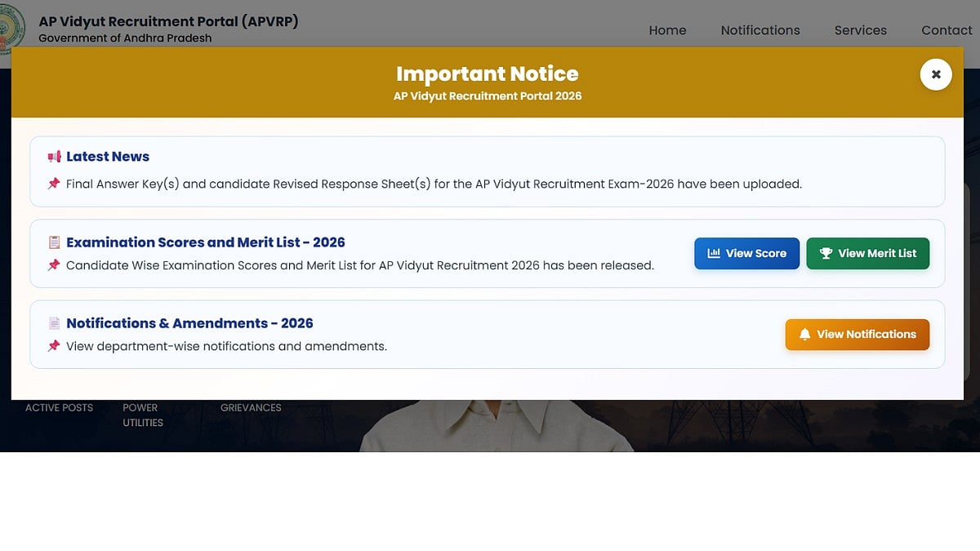The width and height of the screenshot is (980, 551).
Task: Click the megaphone icon beside Latest News
Action: 54,157
